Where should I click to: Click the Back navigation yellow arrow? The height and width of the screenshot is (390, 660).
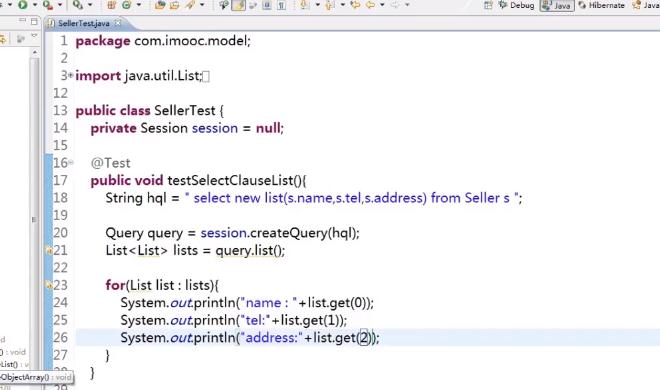coord(370,5)
